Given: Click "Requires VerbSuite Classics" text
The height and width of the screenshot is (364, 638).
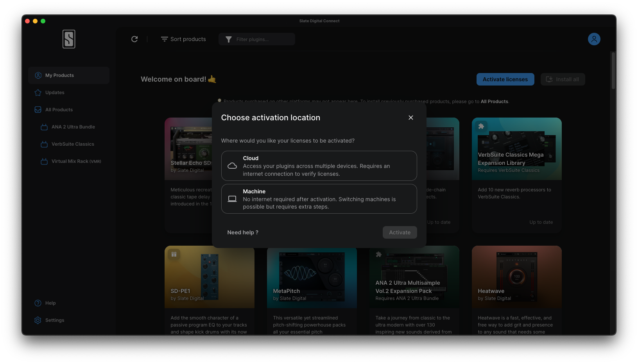Looking at the screenshot, I should [x=509, y=170].
